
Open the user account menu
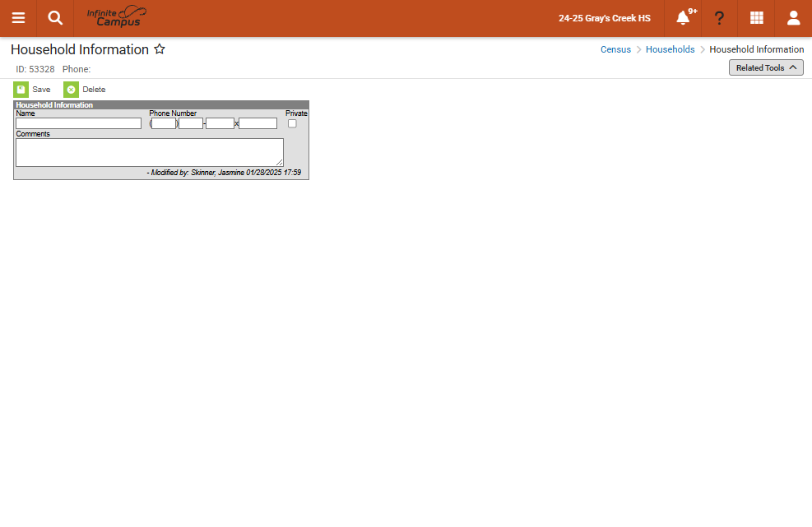point(793,18)
